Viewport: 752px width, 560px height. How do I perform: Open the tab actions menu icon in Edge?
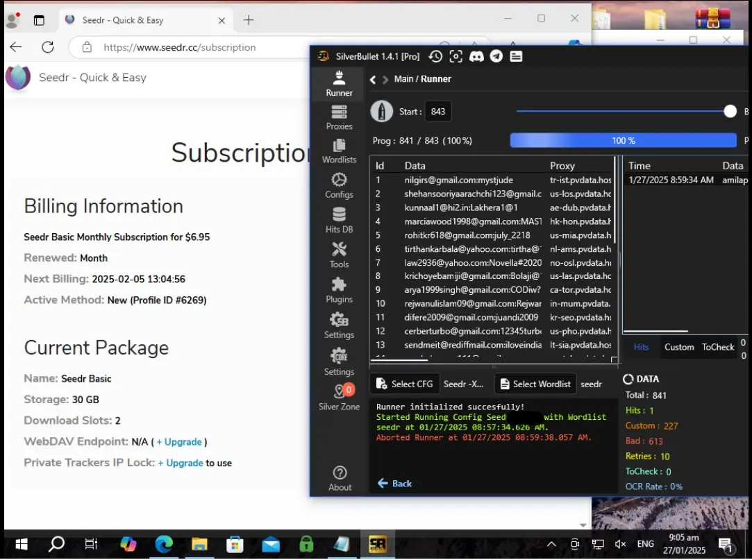pyautogui.click(x=39, y=20)
